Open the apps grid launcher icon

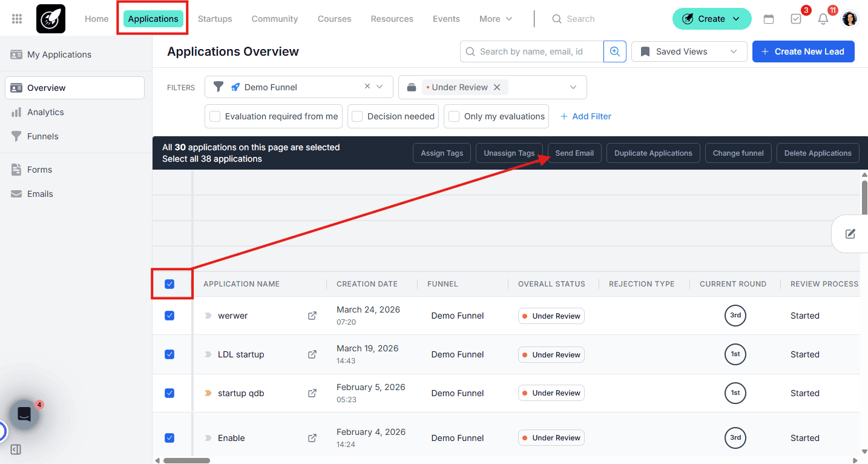click(x=17, y=19)
